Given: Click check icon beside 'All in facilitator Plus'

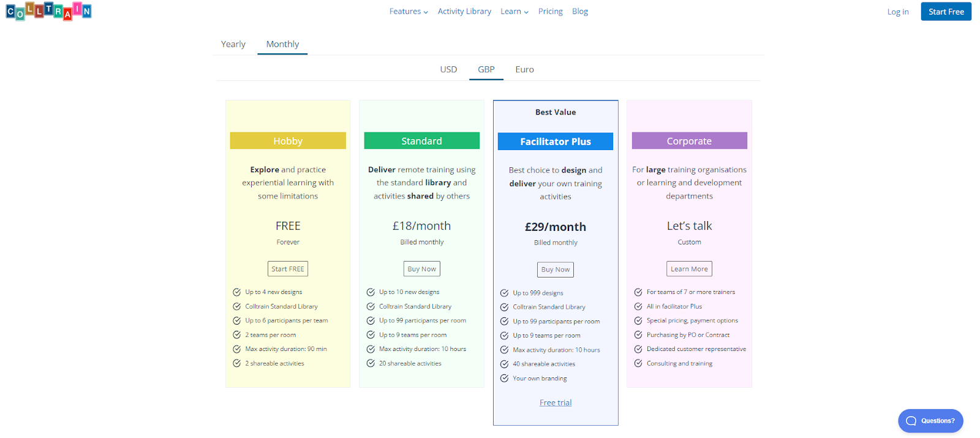Looking at the screenshot, I should point(638,306).
